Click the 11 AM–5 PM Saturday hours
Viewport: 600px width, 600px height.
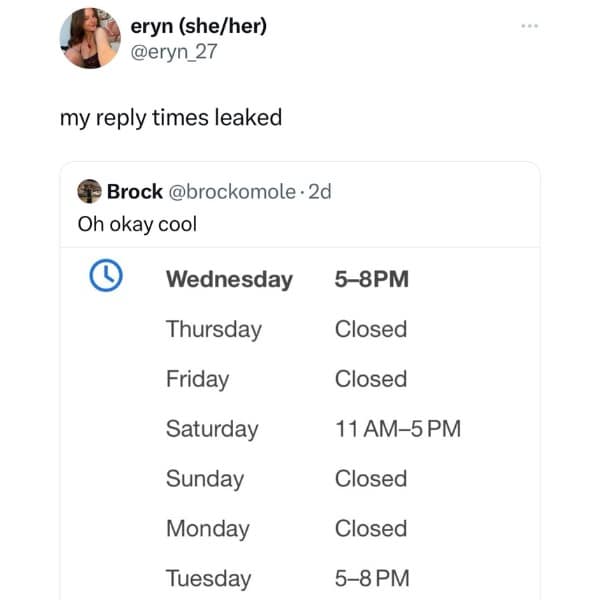[x=398, y=429]
